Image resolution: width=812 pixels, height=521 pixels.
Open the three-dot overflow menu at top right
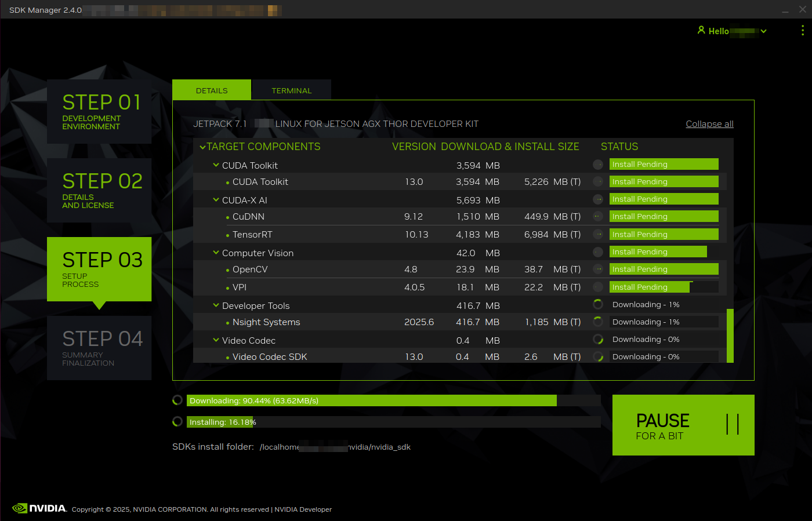[803, 30]
